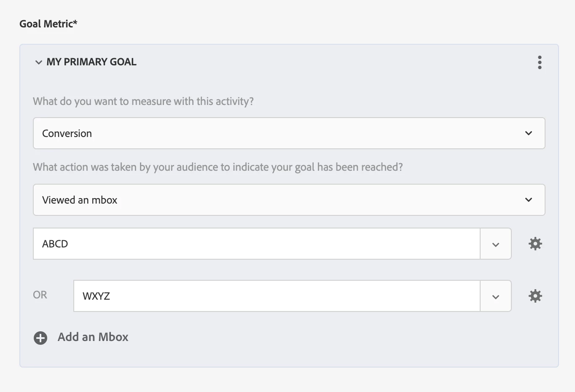Viewport: 575px width, 392px height.
Task: Open the Conversion measurement dropdown
Action: coord(289,133)
